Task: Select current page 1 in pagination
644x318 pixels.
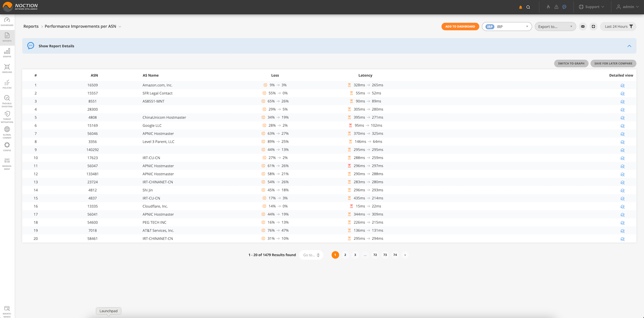Action: click(335, 255)
